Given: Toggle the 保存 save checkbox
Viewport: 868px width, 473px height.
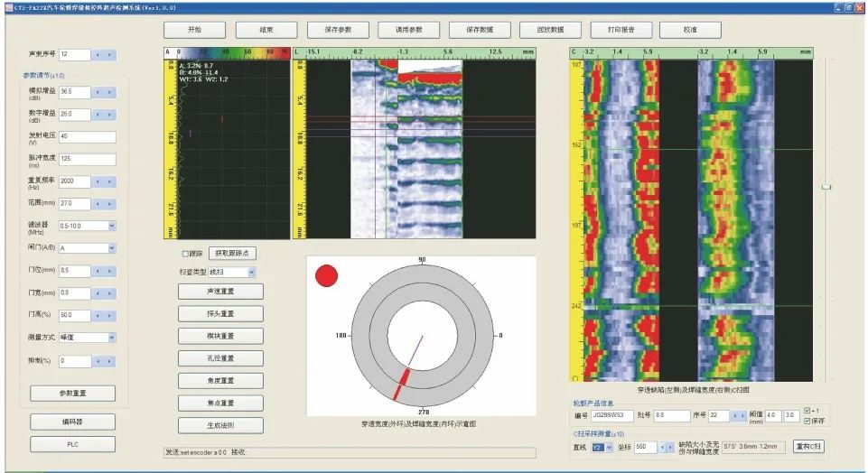Looking at the screenshot, I should [x=807, y=421].
